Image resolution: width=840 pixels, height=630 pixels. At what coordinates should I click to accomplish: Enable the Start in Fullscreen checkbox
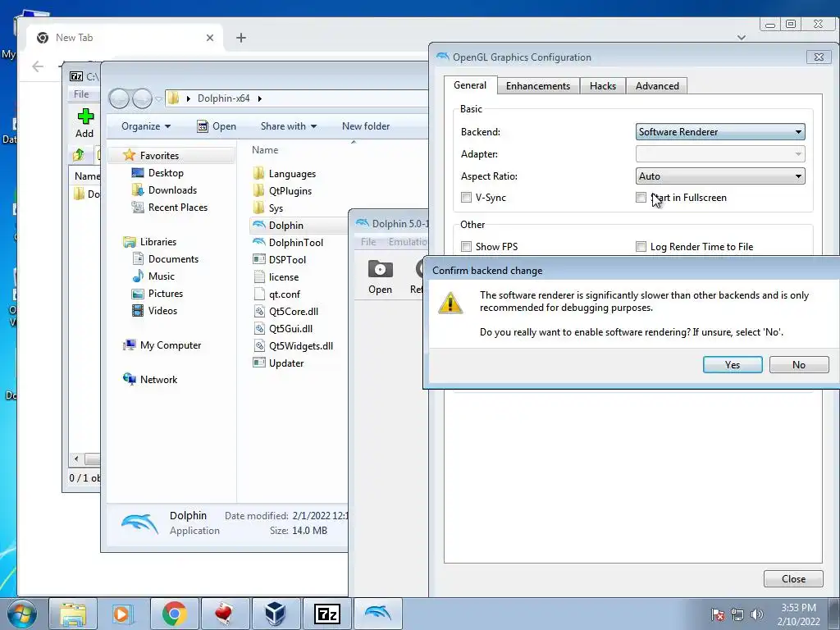point(641,198)
